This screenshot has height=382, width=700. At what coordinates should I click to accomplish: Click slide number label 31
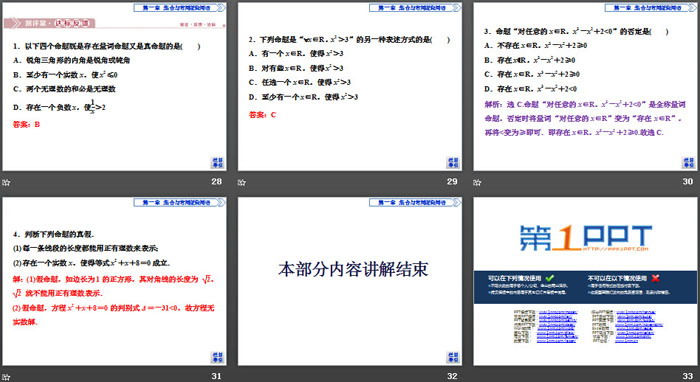point(217,376)
